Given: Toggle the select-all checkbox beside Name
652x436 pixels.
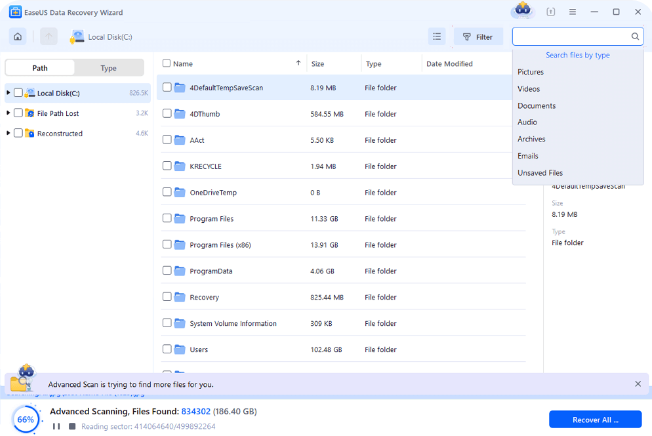Looking at the screenshot, I should point(165,63).
